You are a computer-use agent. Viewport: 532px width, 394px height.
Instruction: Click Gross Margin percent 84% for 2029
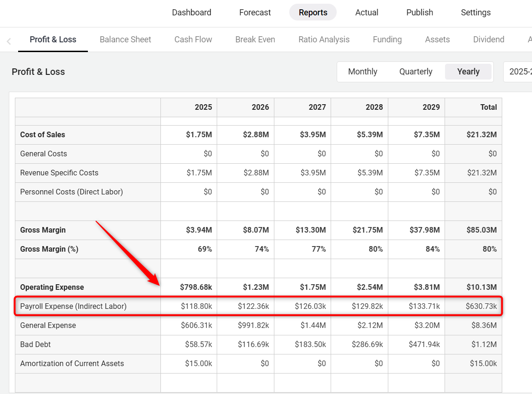433,249
